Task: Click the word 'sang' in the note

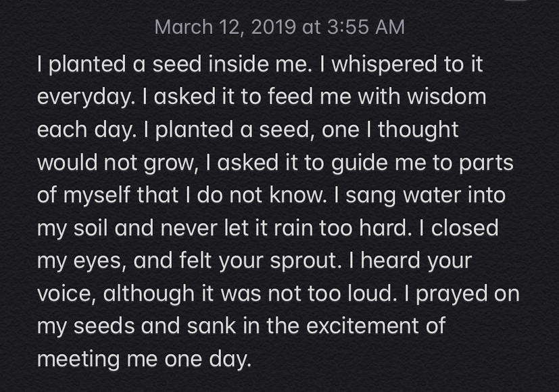Action: [370, 197]
